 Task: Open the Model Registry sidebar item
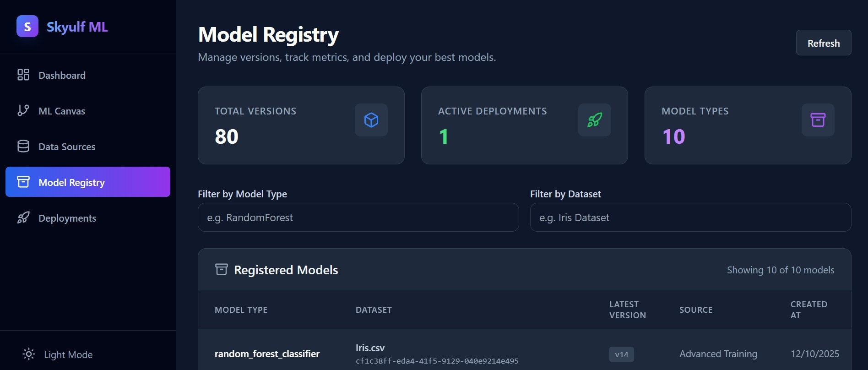point(88,182)
